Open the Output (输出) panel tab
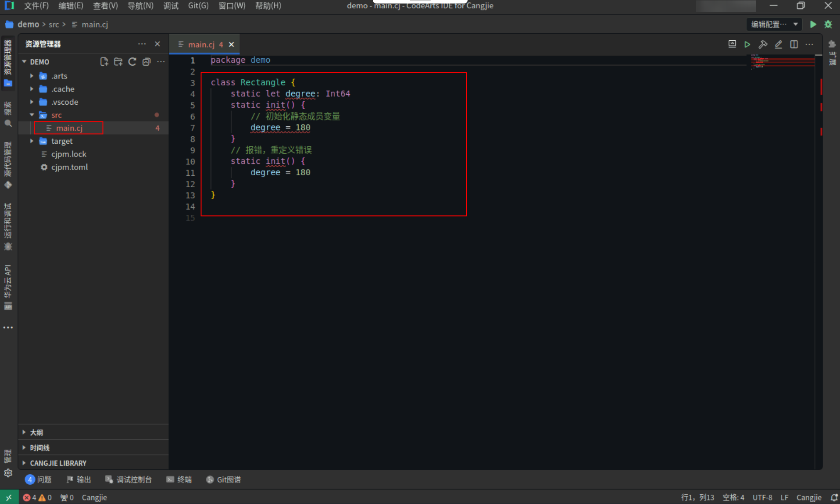The image size is (840, 504). 79,479
